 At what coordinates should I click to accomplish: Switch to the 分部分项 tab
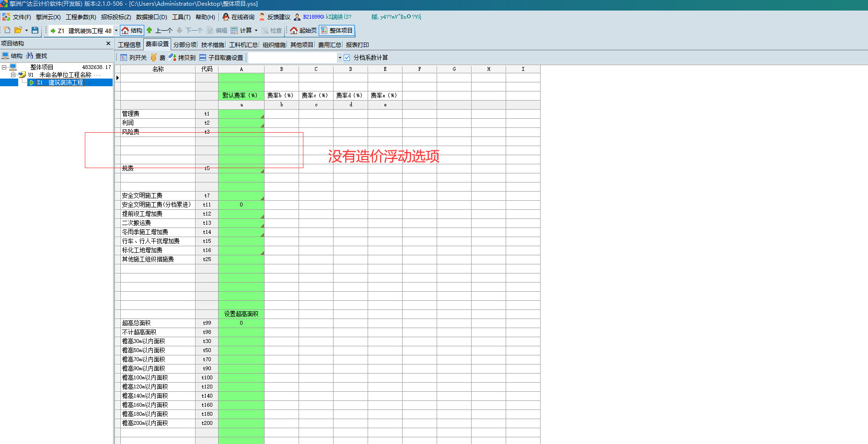point(185,45)
